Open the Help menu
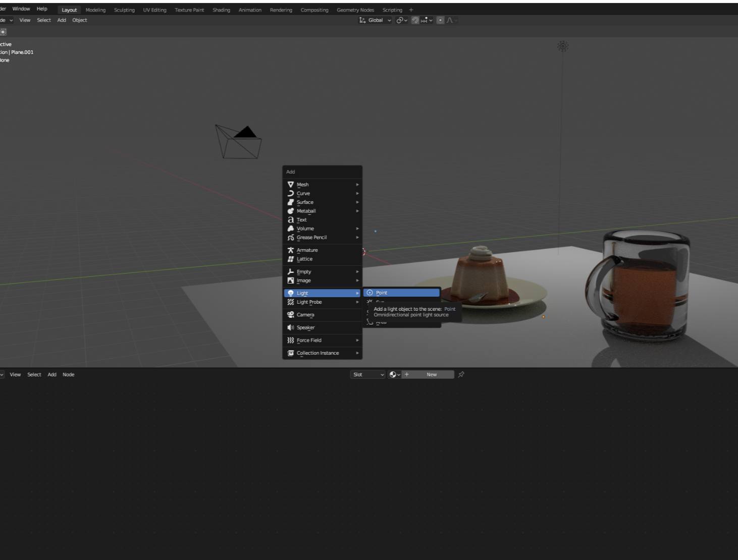Viewport: 738px width, 560px height. click(42, 9)
